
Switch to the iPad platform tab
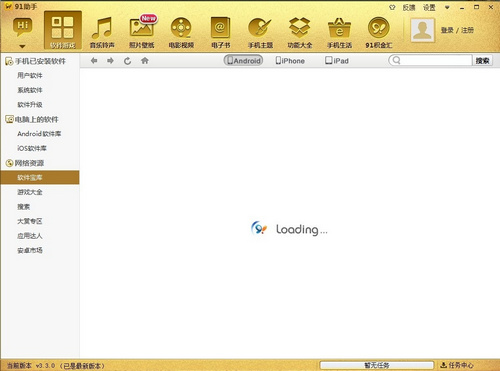(337, 61)
